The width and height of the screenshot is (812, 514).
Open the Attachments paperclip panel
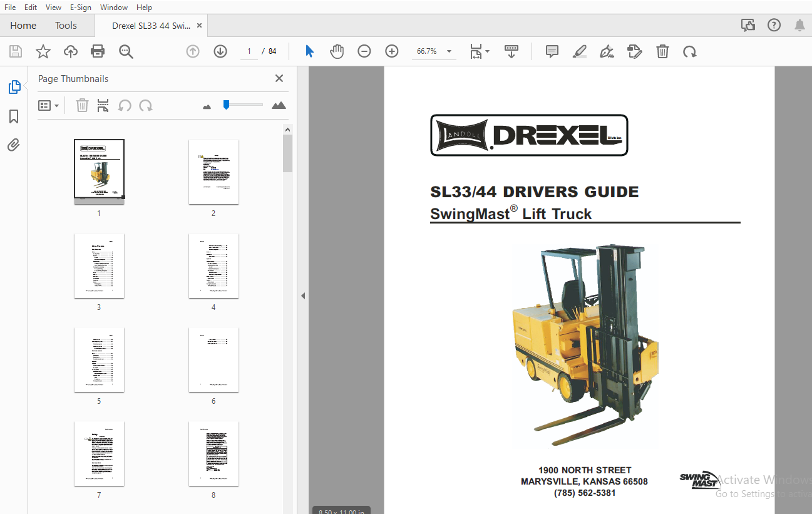pos(14,145)
